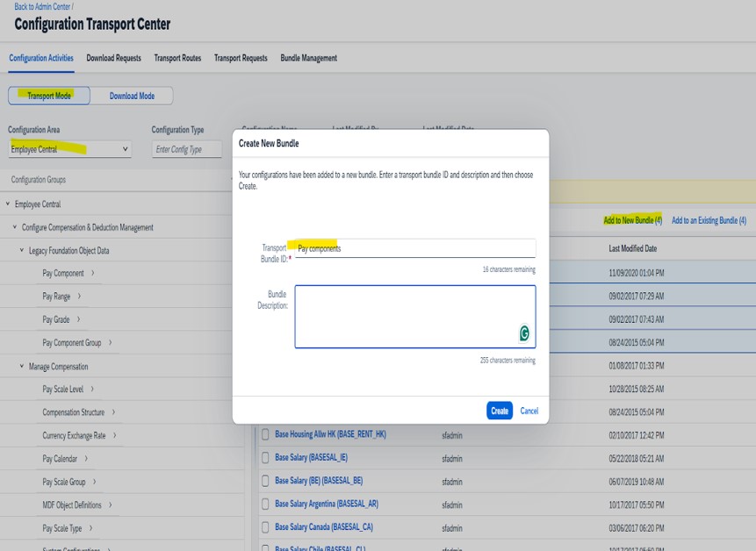Click the date 09/02/2017 07:43 AM
Image resolution: width=756 pixels, height=551 pixels.
[637, 319]
